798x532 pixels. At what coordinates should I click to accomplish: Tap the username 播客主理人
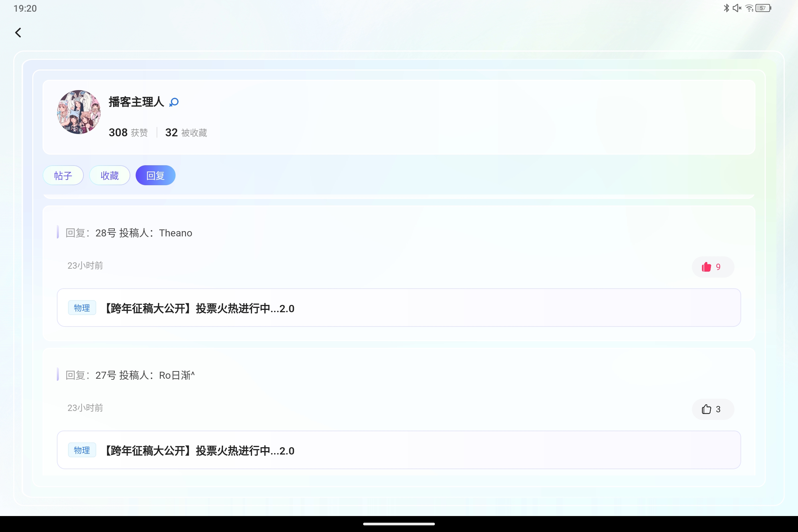136,101
